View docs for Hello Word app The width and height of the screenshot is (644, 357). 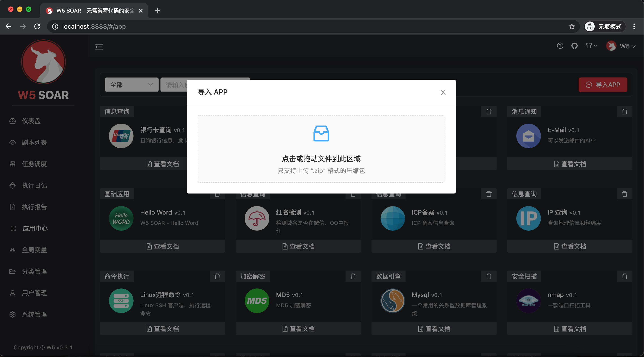click(x=162, y=246)
